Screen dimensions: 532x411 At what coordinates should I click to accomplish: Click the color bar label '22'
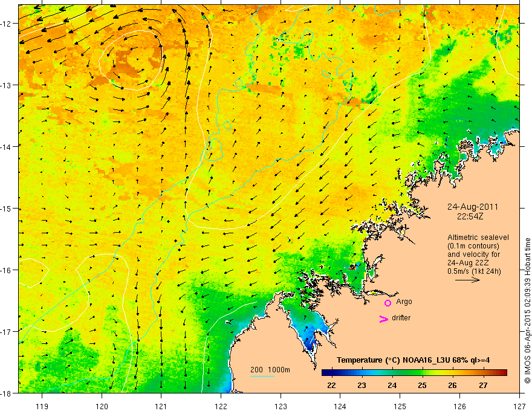pos(331,385)
